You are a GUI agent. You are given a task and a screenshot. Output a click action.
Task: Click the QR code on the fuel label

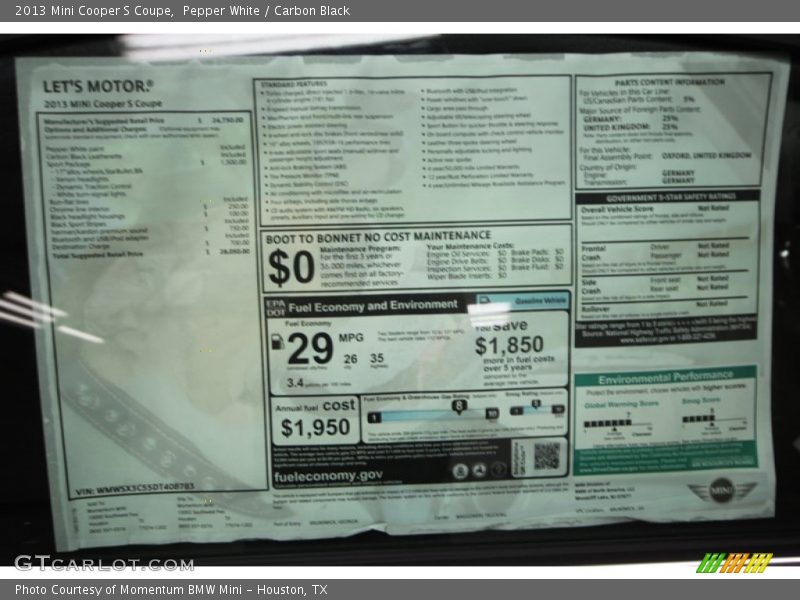coord(546,456)
